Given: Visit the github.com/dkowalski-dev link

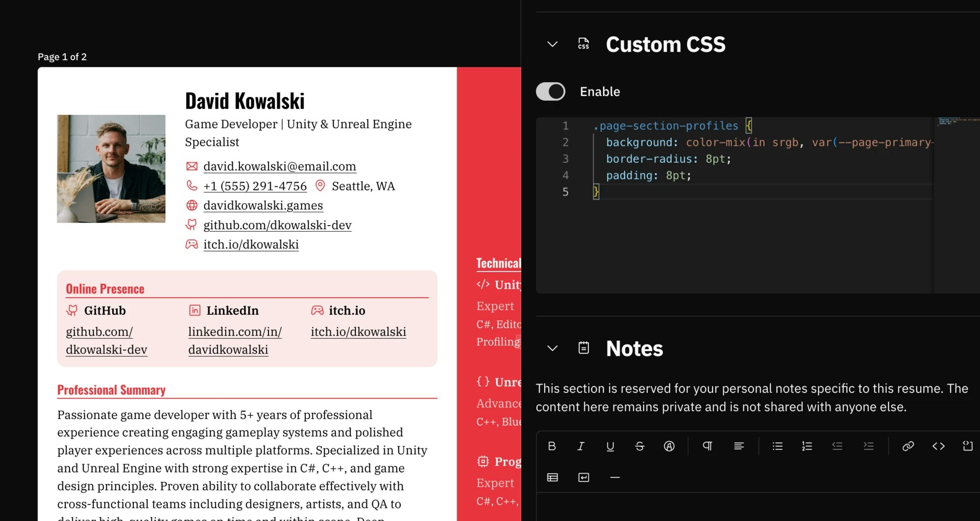Looking at the screenshot, I should (277, 225).
